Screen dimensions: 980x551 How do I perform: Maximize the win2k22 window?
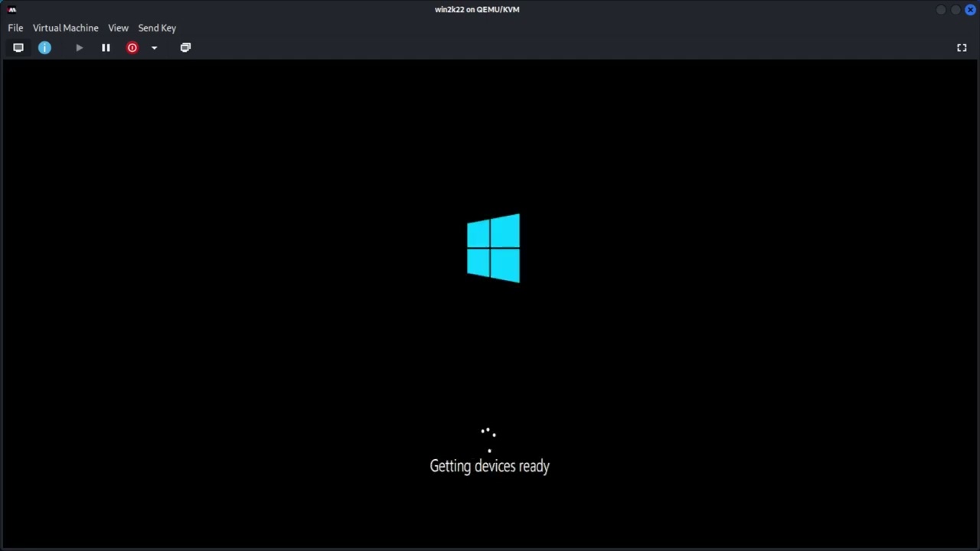pos(955,9)
